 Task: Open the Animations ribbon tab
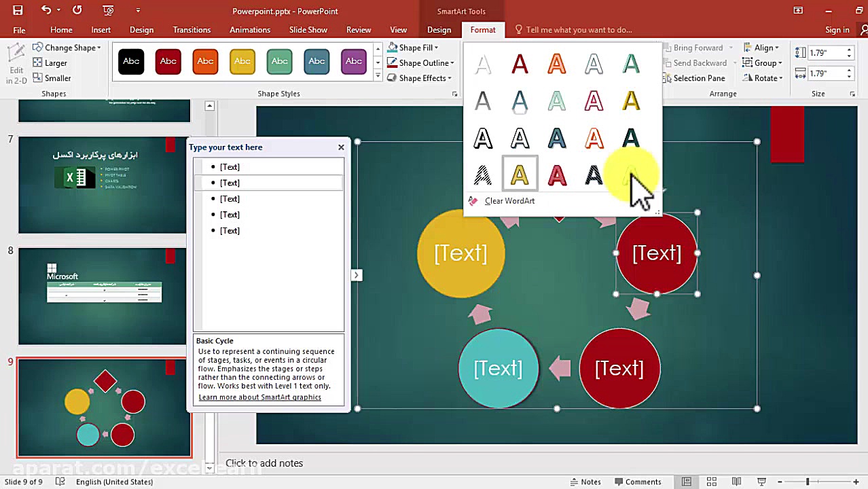click(x=249, y=30)
